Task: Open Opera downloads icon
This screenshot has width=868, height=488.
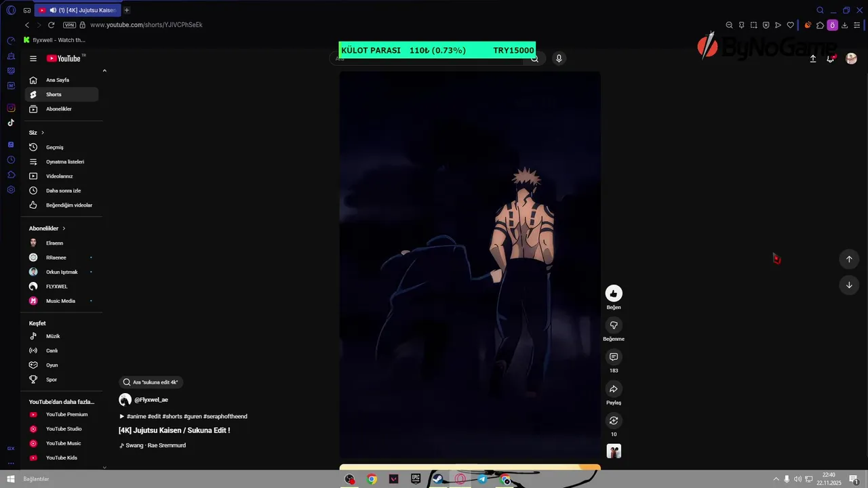Action: click(x=844, y=25)
